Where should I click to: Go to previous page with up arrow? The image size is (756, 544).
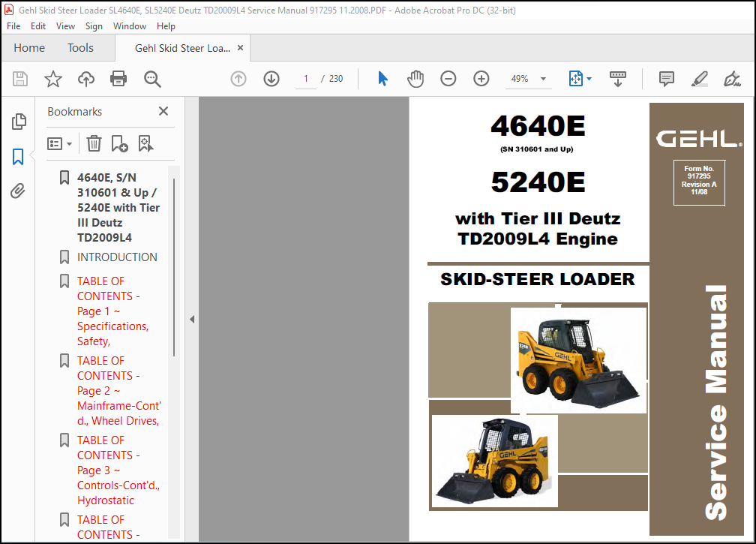point(238,79)
